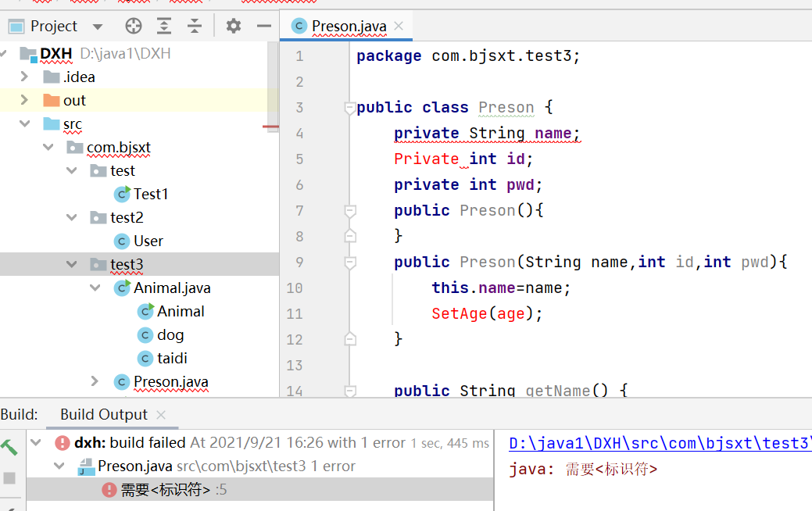Viewport: 812px width, 511px height.
Task: Select the 需要<标识符> :5 error row
Action: pyautogui.click(x=260, y=490)
